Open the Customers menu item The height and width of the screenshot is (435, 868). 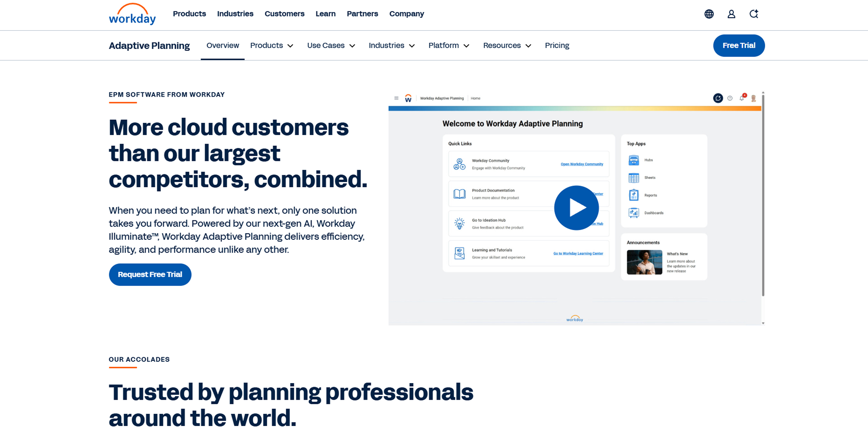(284, 14)
